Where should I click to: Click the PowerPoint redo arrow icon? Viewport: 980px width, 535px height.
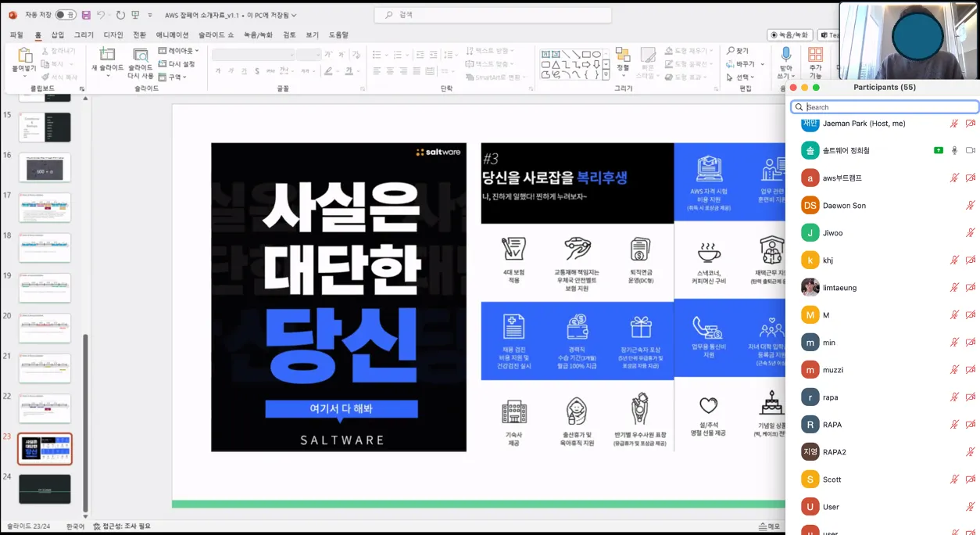pyautogui.click(x=120, y=15)
